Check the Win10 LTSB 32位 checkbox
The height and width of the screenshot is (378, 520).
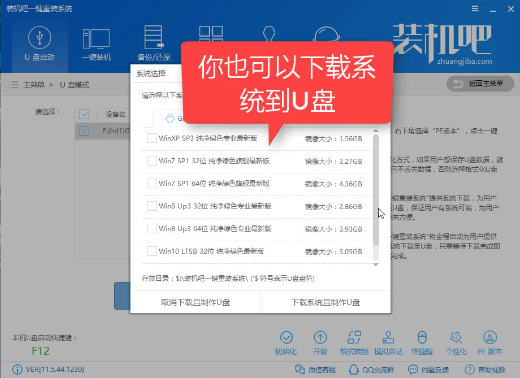pos(152,251)
